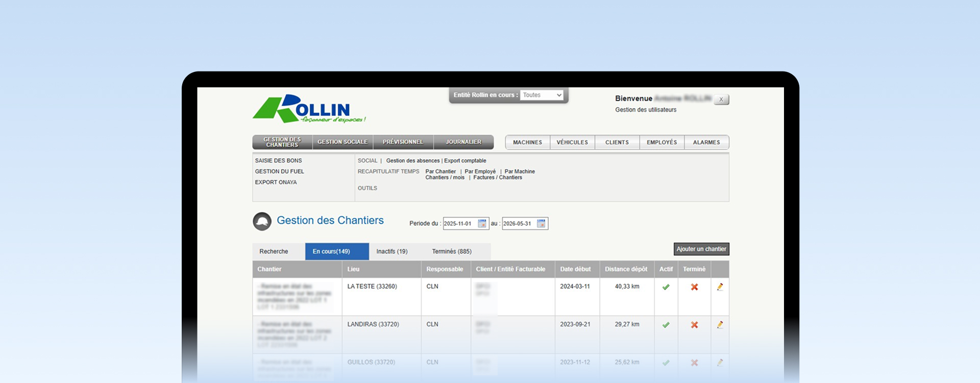Open the Prévisionnel menu
This screenshot has height=383, width=980.
click(x=403, y=142)
